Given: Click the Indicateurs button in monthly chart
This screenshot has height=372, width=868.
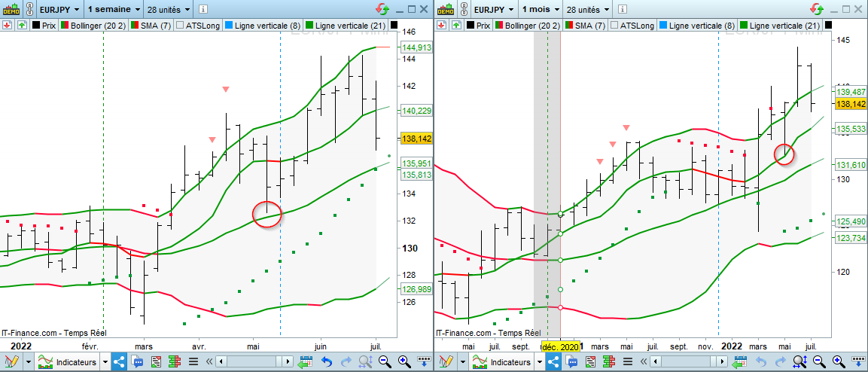Looking at the screenshot, I should (501, 362).
